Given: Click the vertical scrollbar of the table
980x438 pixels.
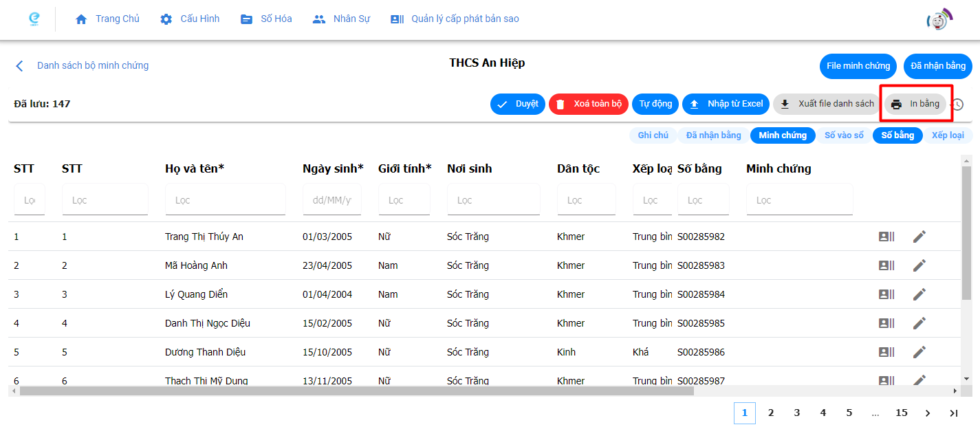Looking at the screenshot, I should click(966, 234).
